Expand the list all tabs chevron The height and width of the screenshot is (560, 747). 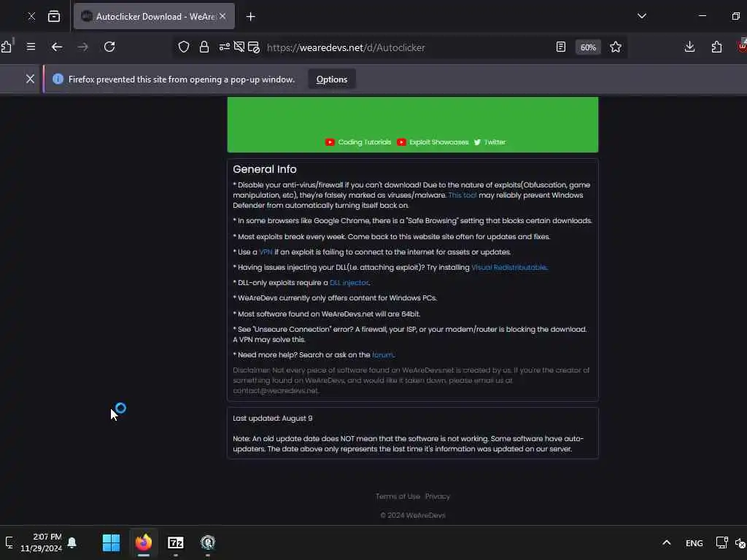(x=642, y=16)
